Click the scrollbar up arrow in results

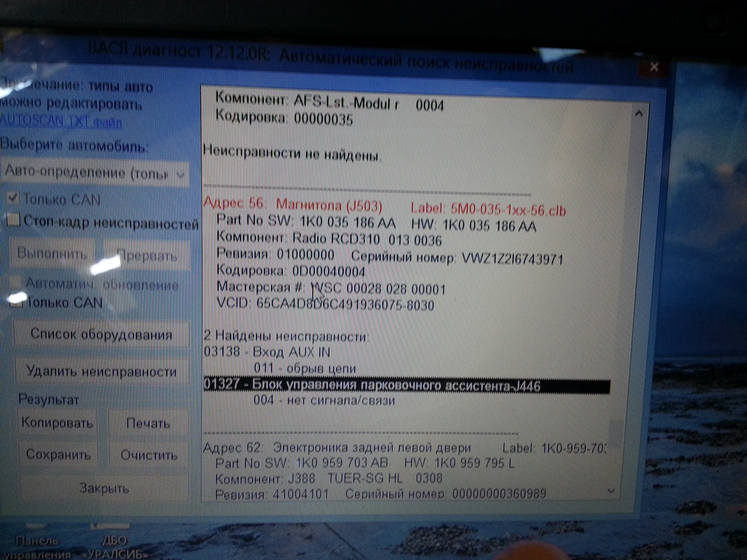tap(639, 113)
